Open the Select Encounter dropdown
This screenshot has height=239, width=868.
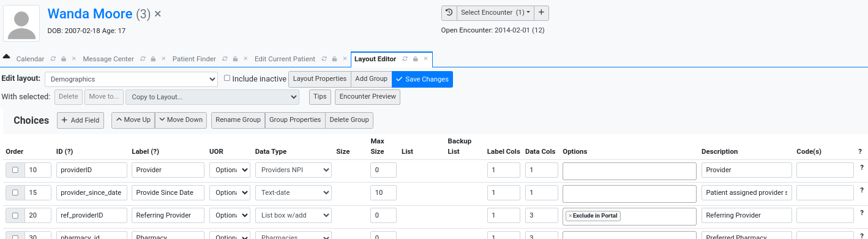(495, 12)
